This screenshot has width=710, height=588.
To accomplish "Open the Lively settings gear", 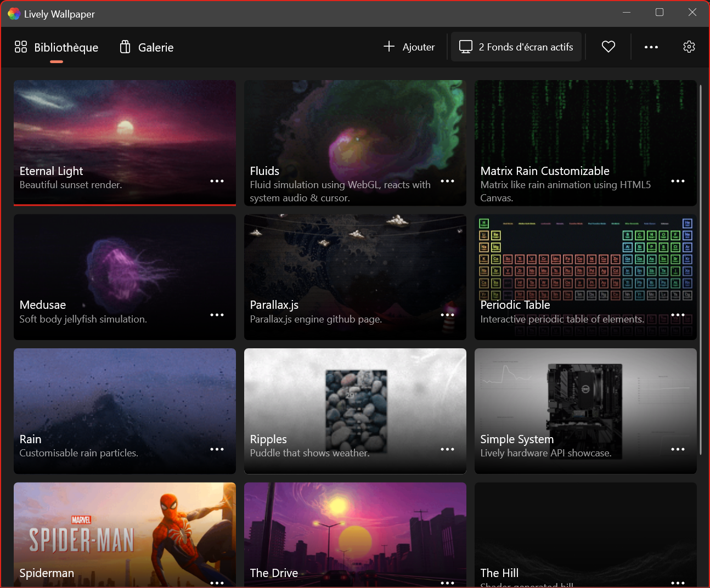I will [x=689, y=47].
